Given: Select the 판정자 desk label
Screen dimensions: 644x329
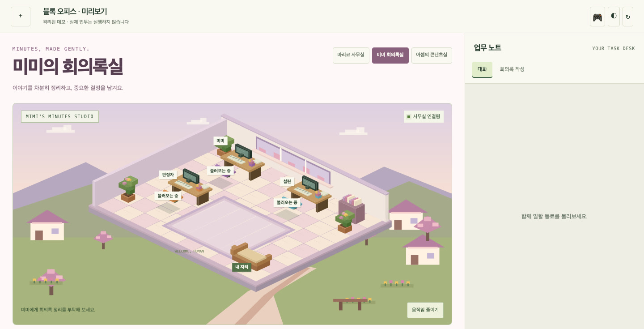Looking at the screenshot, I should tap(168, 175).
